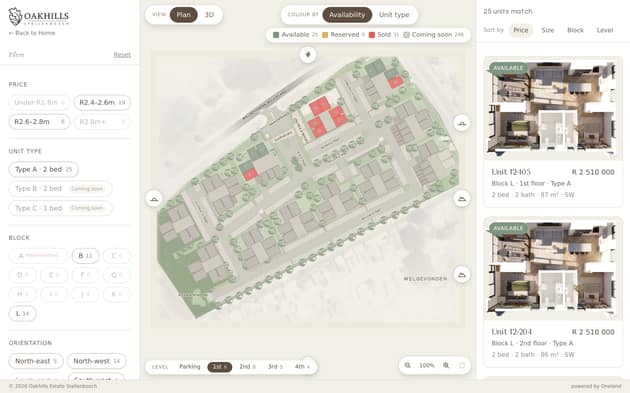This screenshot has height=393, width=630.
Task: Click the Type B 2 bed coming soon chip
Action: 60,188
